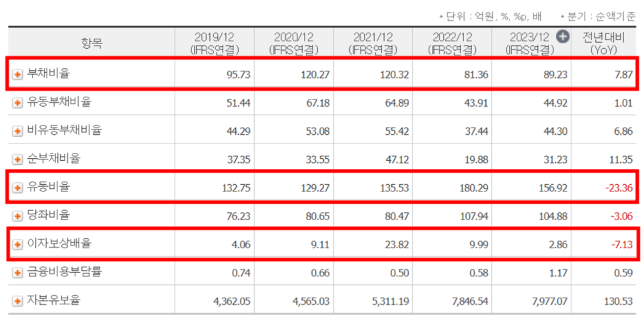The width and height of the screenshot is (644, 321).
Task: Expand the 당좌비율 row
Action: [x=17, y=216]
